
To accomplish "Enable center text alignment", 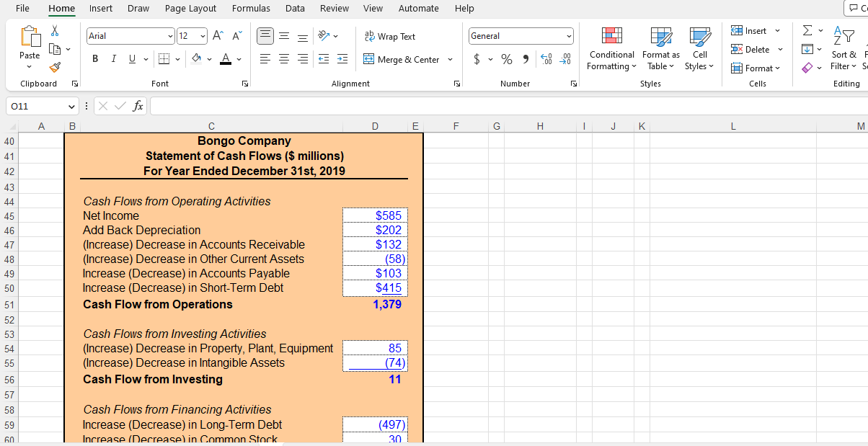I will coord(284,59).
